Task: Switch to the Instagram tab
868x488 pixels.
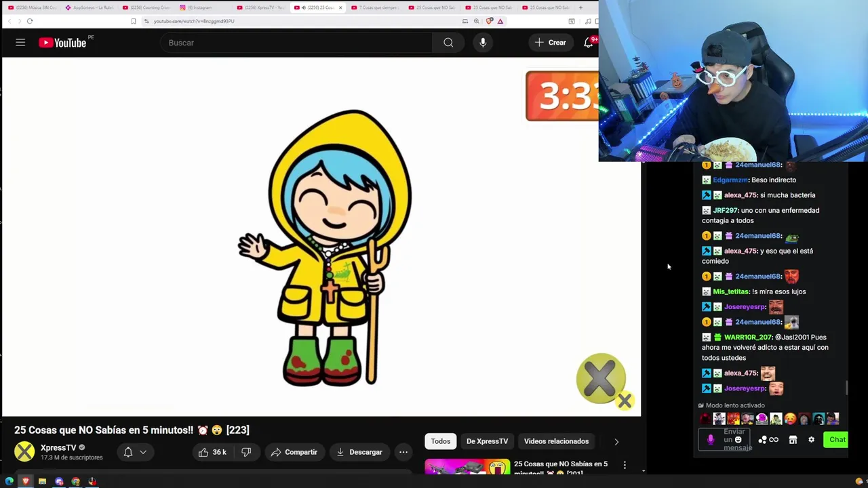Action: pyautogui.click(x=203, y=7)
